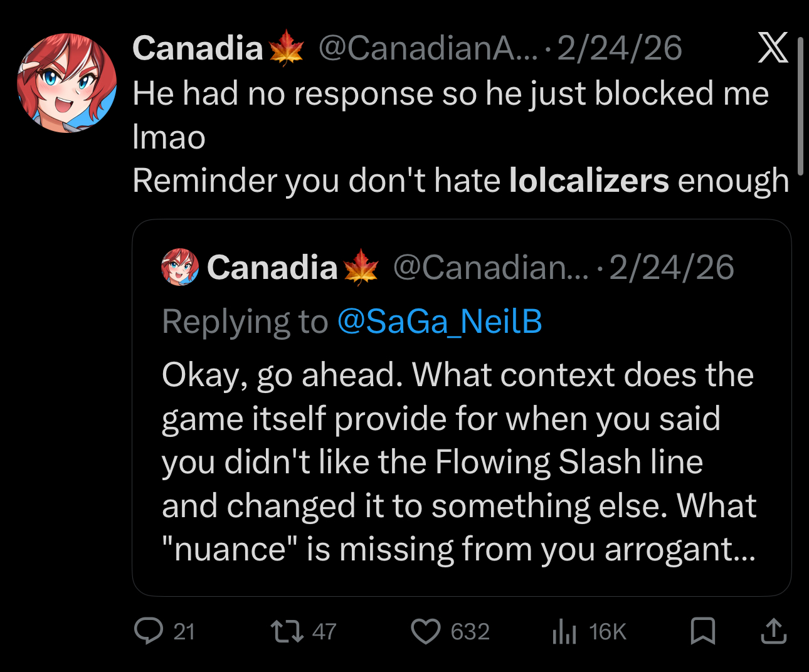Viewport: 809px width, 672px height.
Task: Open the share post icon
Action: click(x=773, y=631)
